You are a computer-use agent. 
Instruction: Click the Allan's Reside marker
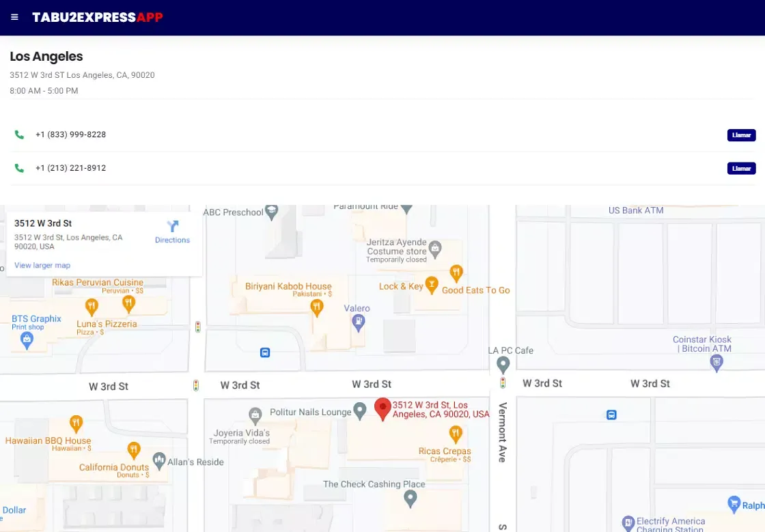coord(159,461)
